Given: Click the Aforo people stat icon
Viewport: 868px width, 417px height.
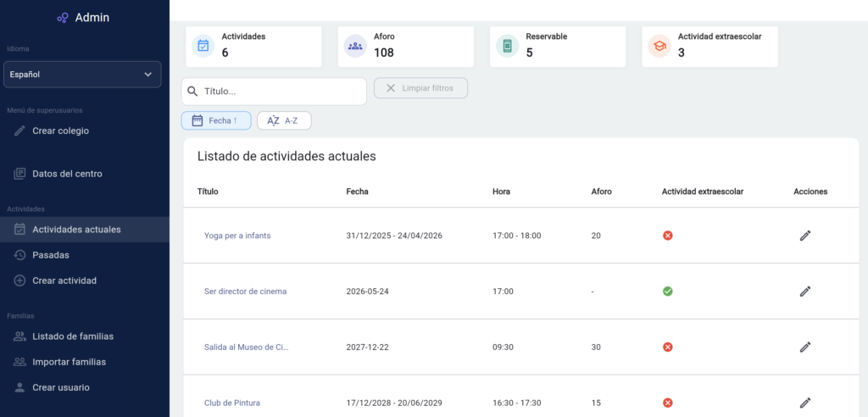Looking at the screenshot, I should click(x=355, y=46).
